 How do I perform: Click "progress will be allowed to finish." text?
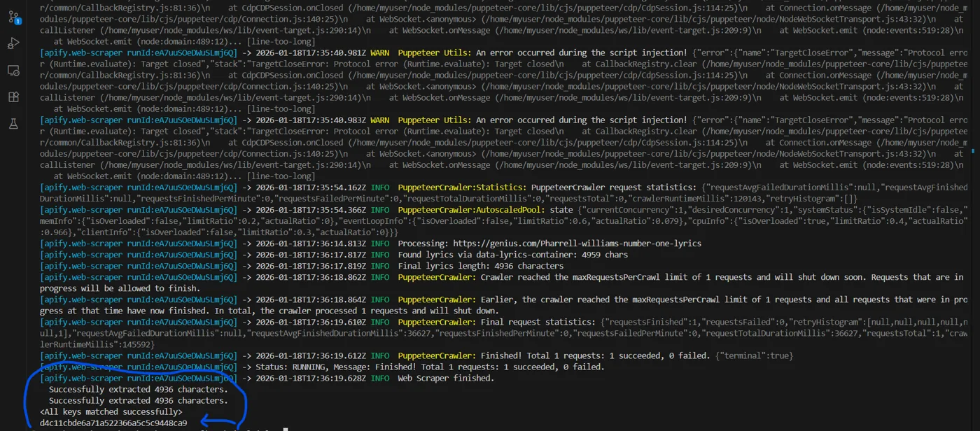(x=120, y=288)
